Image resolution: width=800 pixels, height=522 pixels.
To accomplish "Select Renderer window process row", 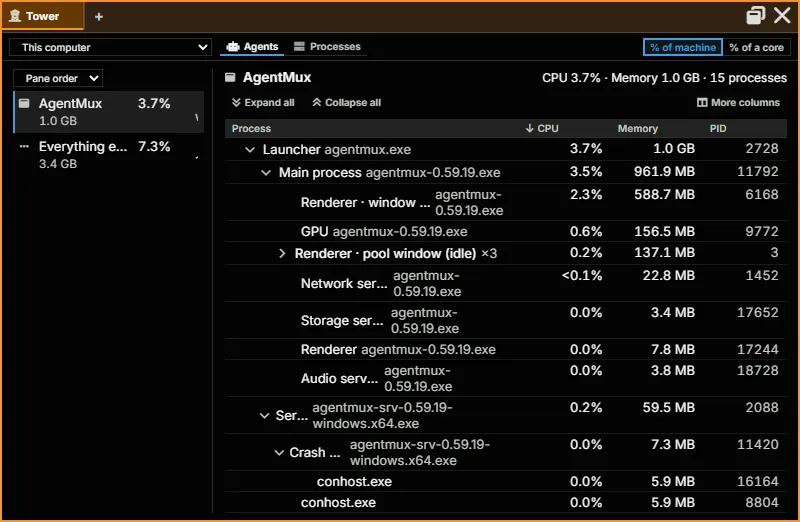I will click(506, 202).
